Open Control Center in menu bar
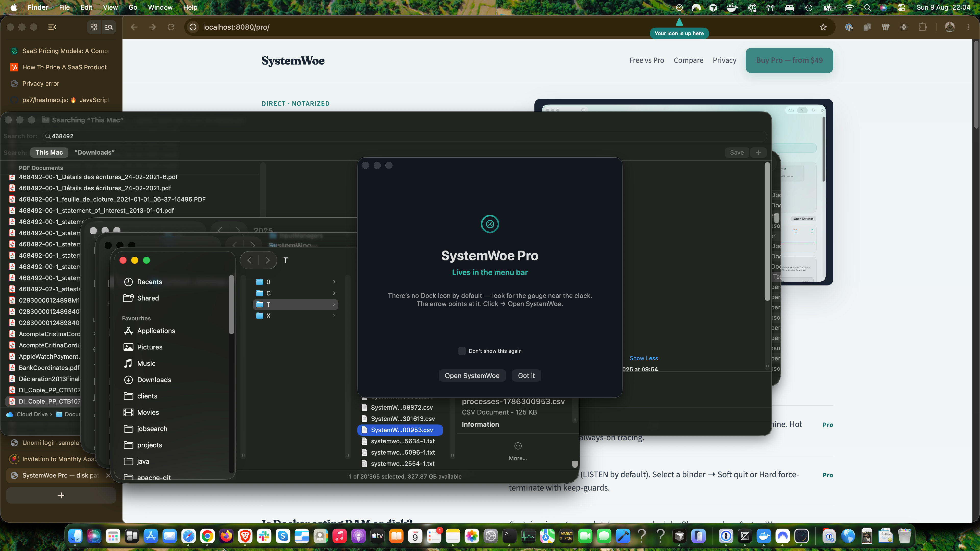 902,7
